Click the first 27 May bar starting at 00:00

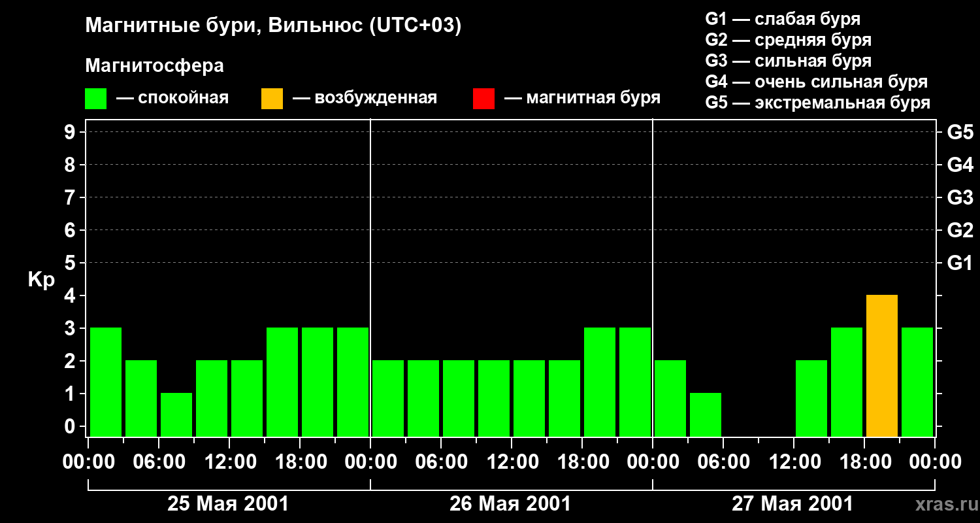[x=670, y=399]
